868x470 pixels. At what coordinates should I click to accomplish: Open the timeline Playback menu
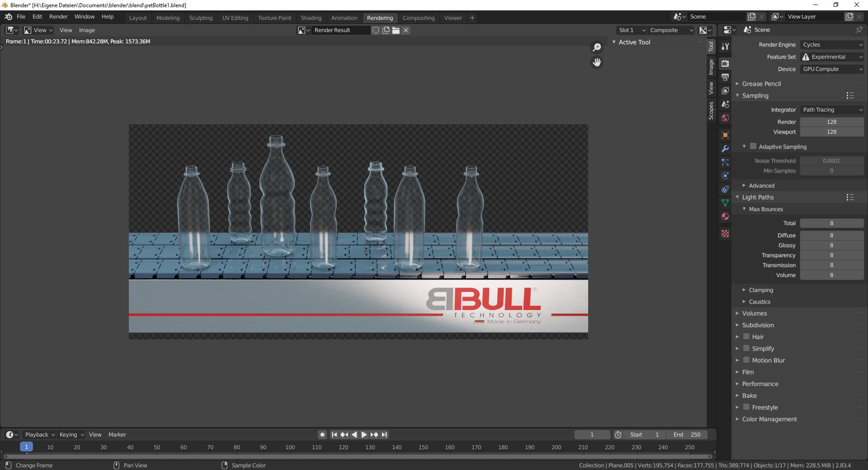40,435
